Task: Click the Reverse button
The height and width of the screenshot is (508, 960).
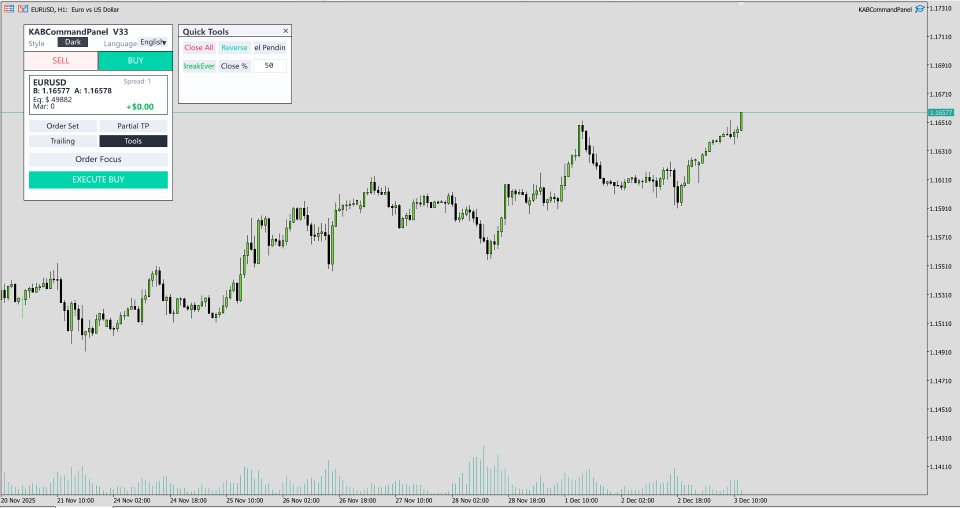Action: coord(234,48)
